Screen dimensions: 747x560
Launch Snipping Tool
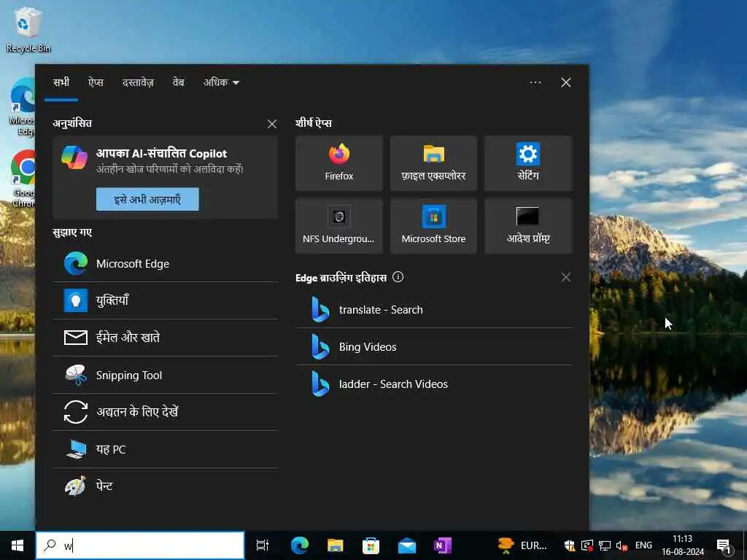click(166, 376)
